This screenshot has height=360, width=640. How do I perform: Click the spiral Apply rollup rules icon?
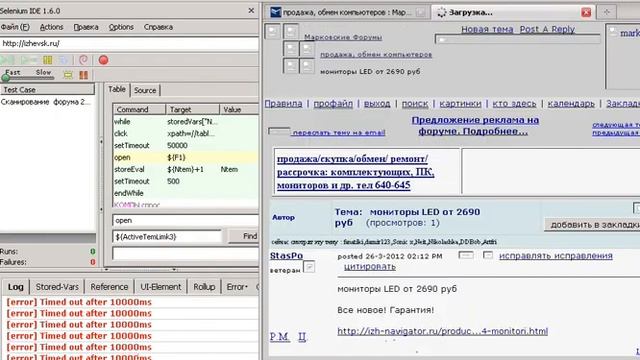(83, 60)
